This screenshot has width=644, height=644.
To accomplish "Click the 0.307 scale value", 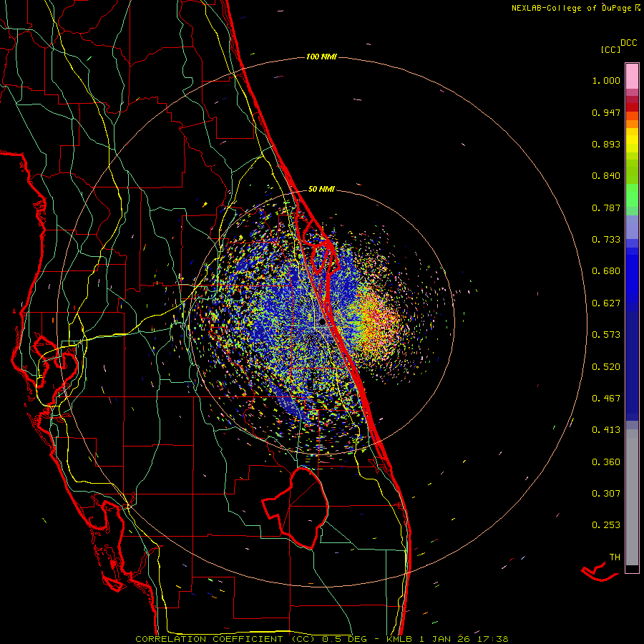I will (606, 494).
